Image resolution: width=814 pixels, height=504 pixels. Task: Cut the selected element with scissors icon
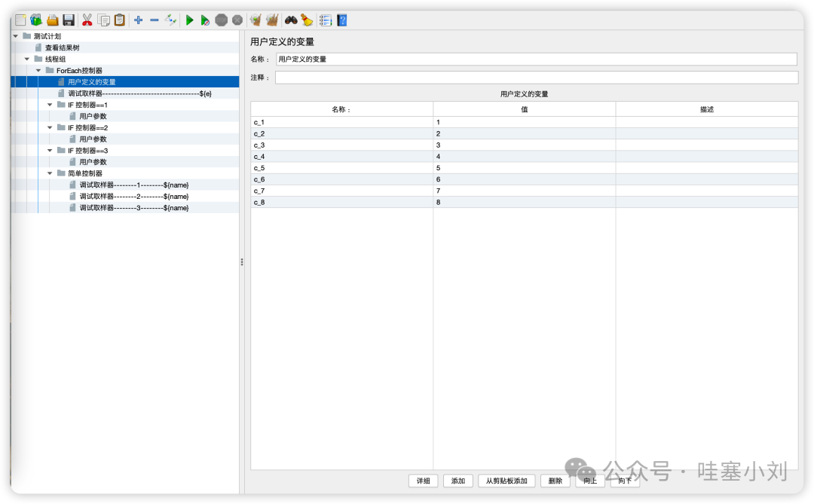tap(87, 20)
